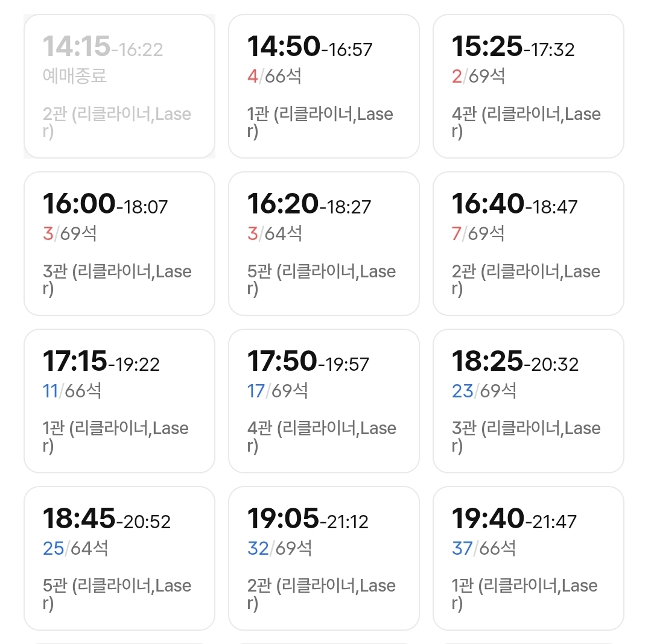Choose the 18:25-20:32 screening in 3관
This screenshot has height=644, width=651.
coord(529,401)
